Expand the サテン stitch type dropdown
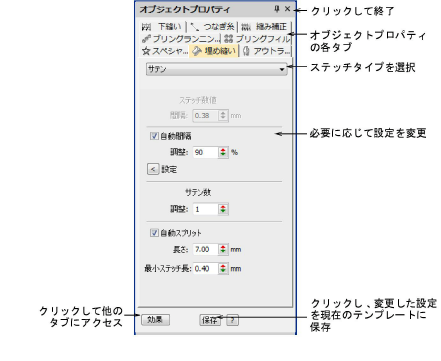Image resolution: width=441 pixels, height=361 pixels. (x=217, y=69)
